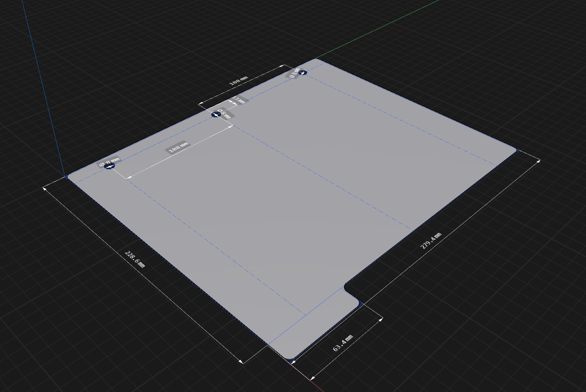
Task: Pick the 13 mm dimension label
Action: pos(238,100)
